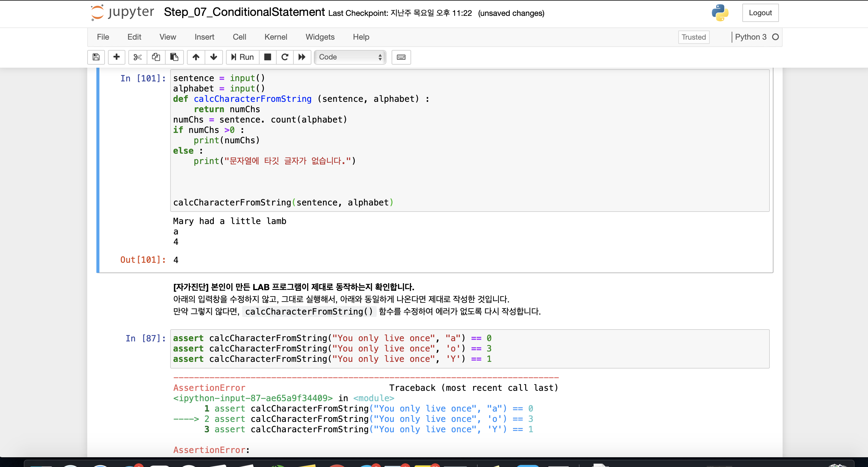868x467 pixels.
Task: Click the kernel idle circle indicator
Action: pos(775,37)
